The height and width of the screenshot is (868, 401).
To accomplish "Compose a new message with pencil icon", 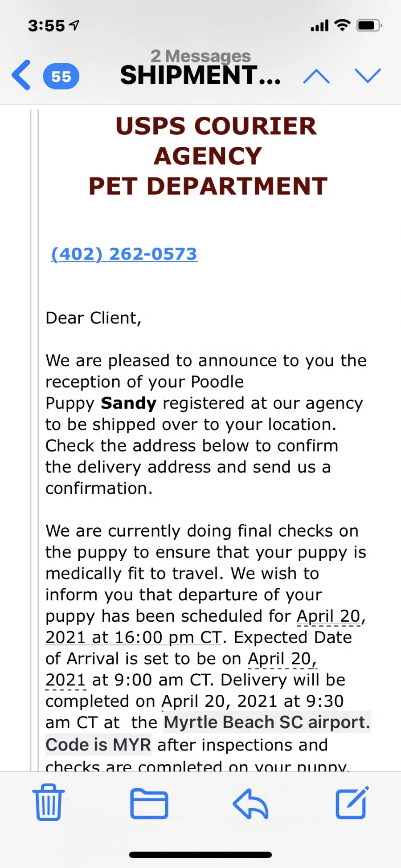I will point(352,802).
